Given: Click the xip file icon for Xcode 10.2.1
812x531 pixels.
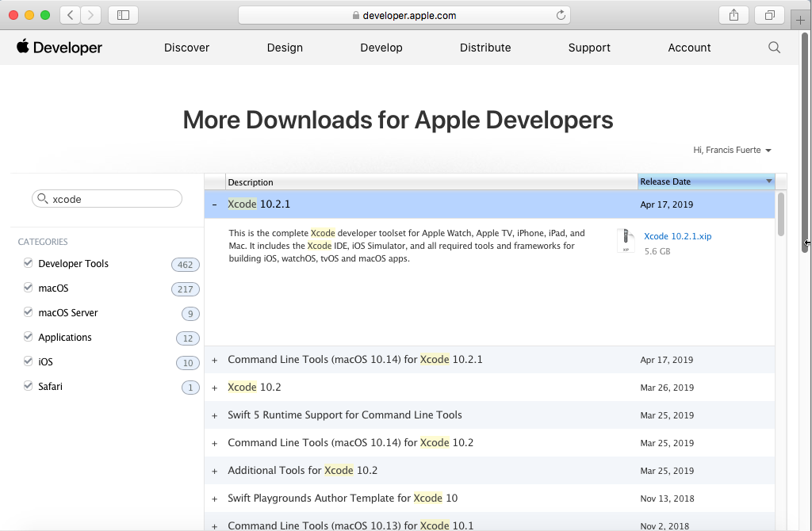Looking at the screenshot, I should click(626, 240).
